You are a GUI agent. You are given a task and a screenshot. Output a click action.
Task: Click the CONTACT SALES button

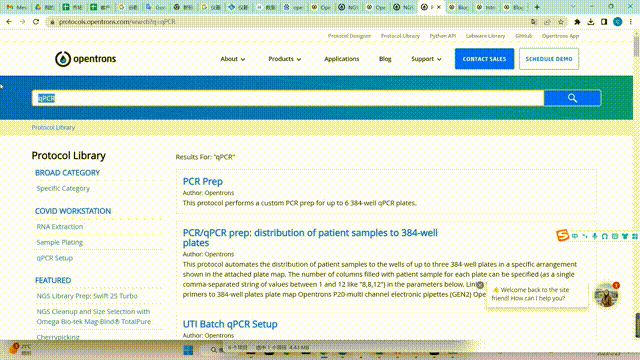point(484,59)
